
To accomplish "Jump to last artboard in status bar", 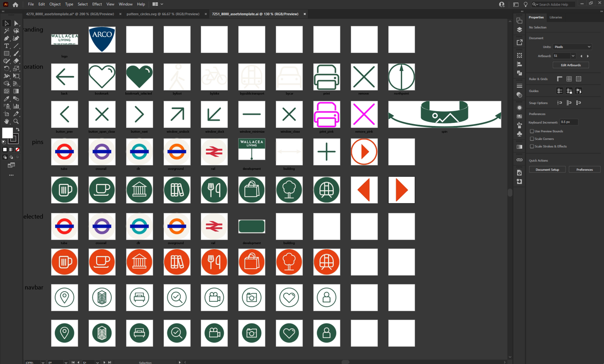I will click(x=110, y=362).
